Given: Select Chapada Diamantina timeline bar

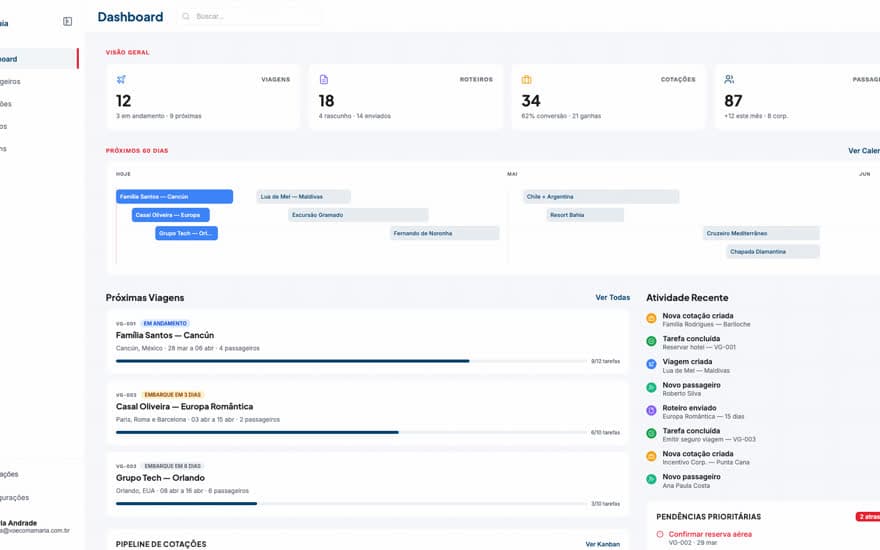Looking at the screenshot, I should point(773,252).
